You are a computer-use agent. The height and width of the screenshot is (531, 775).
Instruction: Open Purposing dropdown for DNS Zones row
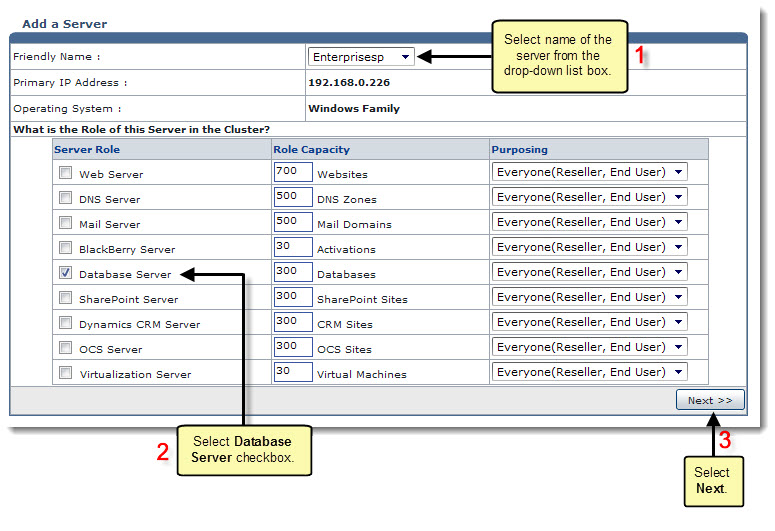click(589, 197)
